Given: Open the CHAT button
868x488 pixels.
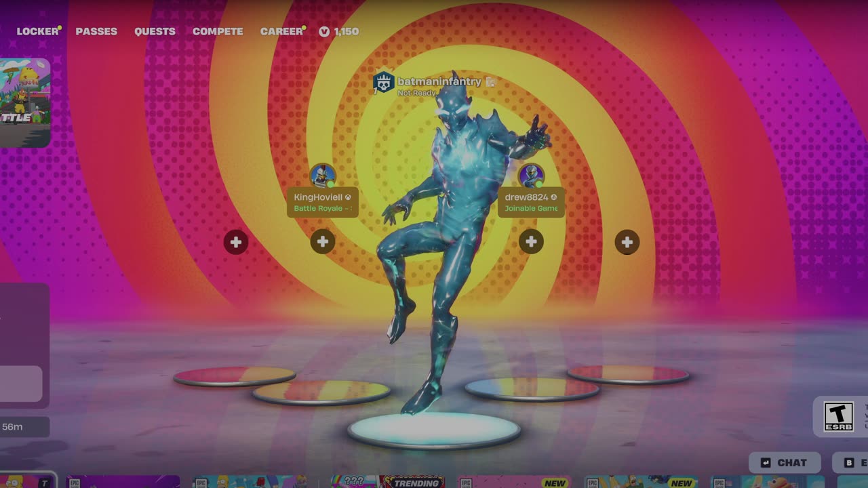Looking at the screenshot, I should 785,463.
